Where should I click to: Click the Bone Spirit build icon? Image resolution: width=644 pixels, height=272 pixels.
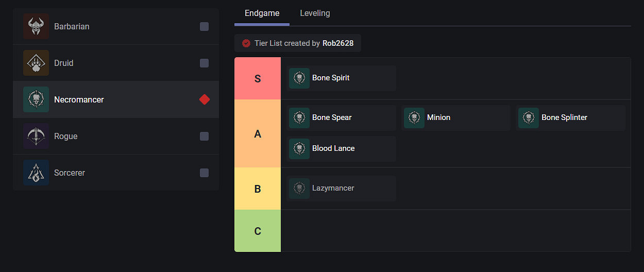[x=299, y=78]
